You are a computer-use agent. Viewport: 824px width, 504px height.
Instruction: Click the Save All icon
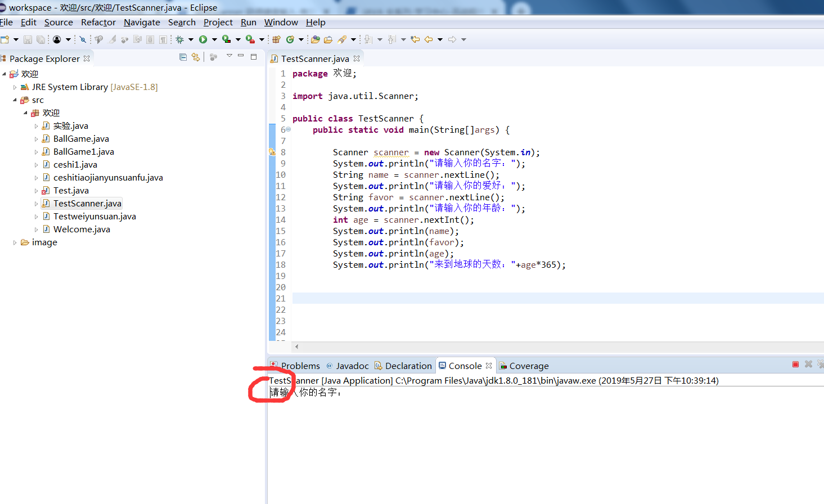pos(40,39)
